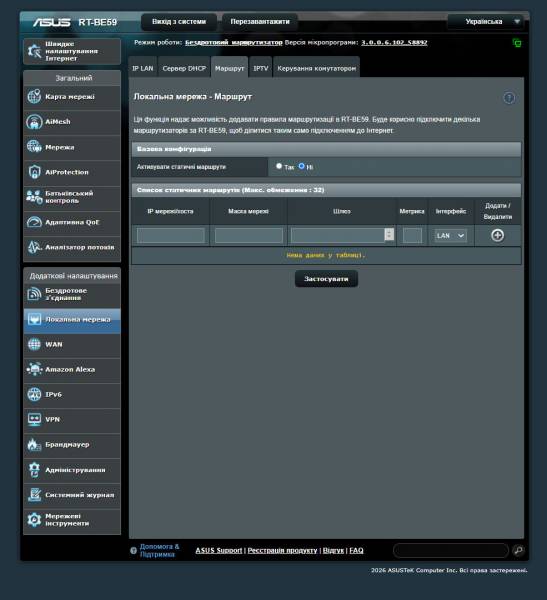Open firmware version 3.0.0.6.102 link
The width and height of the screenshot is (547, 600).
(394, 42)
